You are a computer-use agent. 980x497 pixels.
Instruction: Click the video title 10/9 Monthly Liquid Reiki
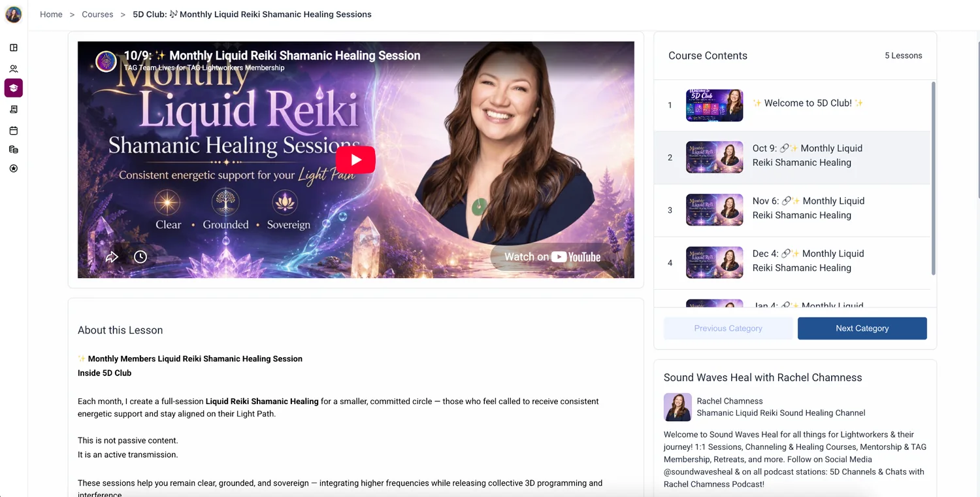272,56
